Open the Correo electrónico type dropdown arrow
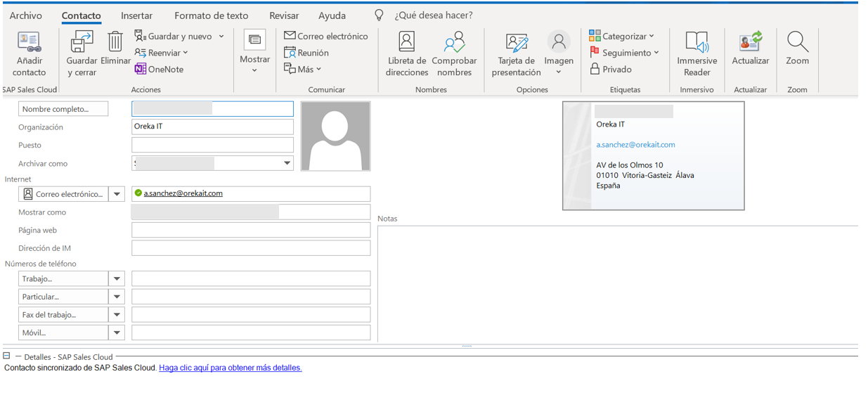 click(117, 194)
